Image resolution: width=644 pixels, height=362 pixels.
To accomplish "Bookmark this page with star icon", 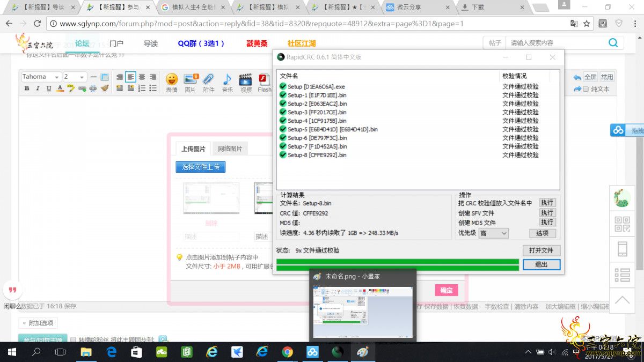I will (587, 24).
